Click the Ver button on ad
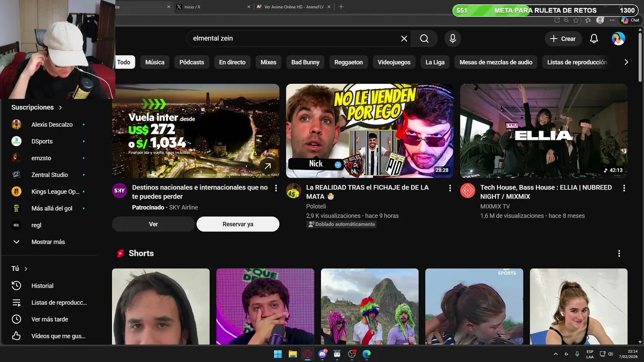This screenshot has height=362, width=644. 153,224
